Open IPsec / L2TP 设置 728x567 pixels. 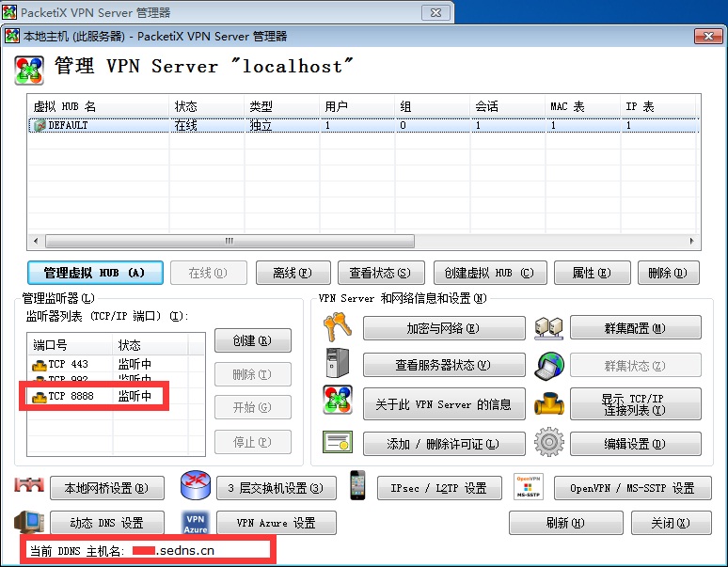[439, 488]
